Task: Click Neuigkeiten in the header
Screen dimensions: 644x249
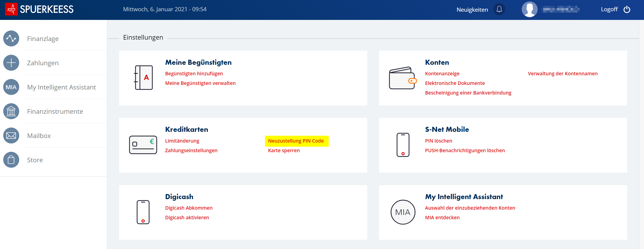Action: tap(472, 10)
